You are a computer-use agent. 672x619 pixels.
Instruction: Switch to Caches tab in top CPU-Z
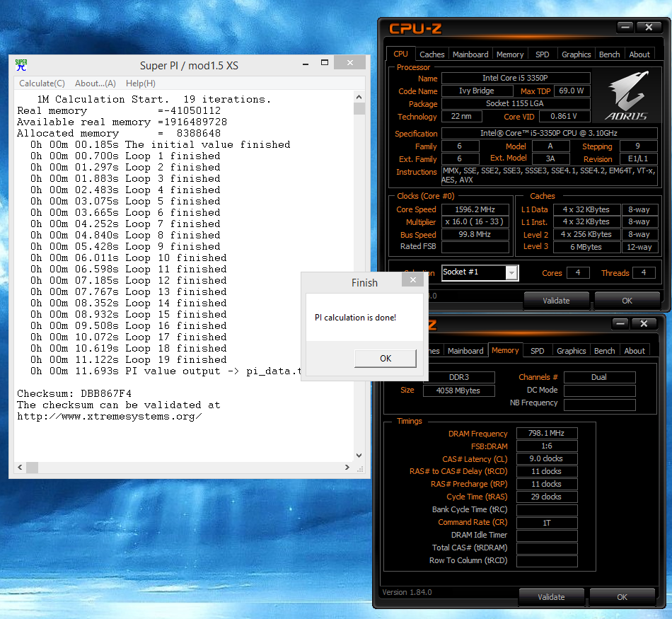(x=431, y=54)
